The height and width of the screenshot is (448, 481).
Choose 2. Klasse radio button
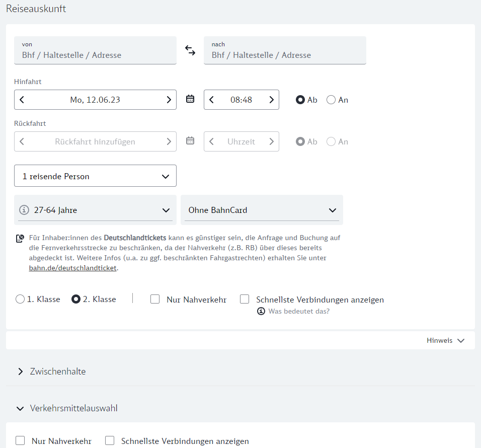76,299
